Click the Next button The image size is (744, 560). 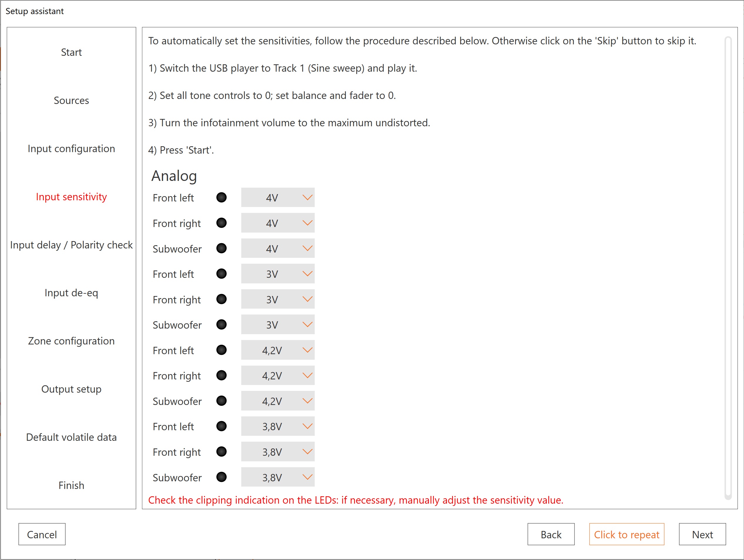(702, 534)
